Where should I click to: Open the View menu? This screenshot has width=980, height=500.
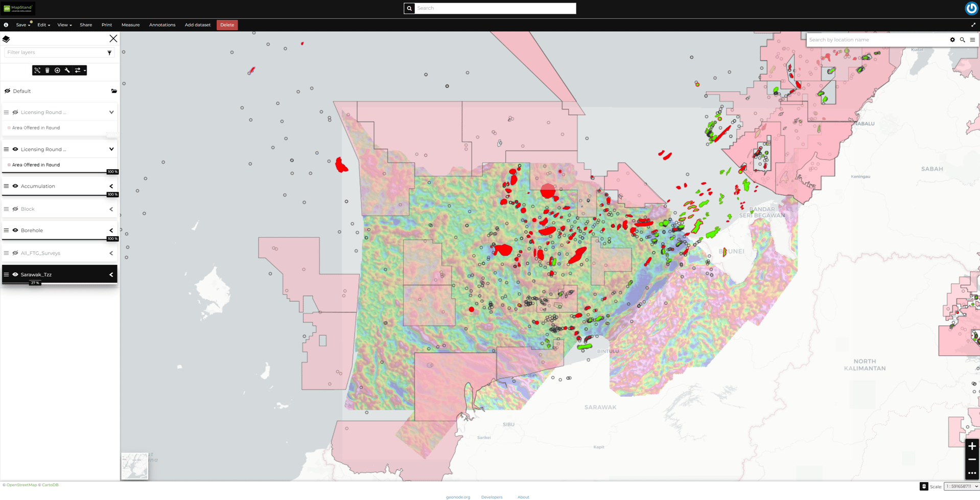[64, 25]
